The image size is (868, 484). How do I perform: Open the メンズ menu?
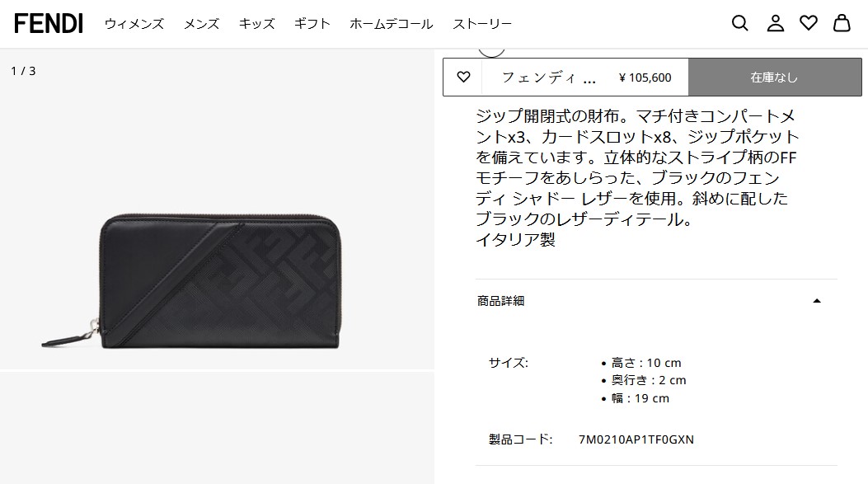click(201, 24)
